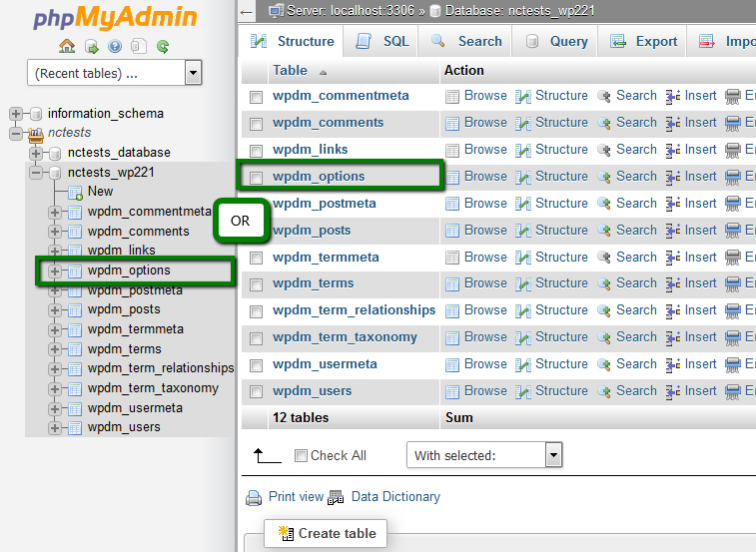The width and height of the screenshot is (756, 552).
Task: Click the Data Dictionary link
Action: point(395,496)
